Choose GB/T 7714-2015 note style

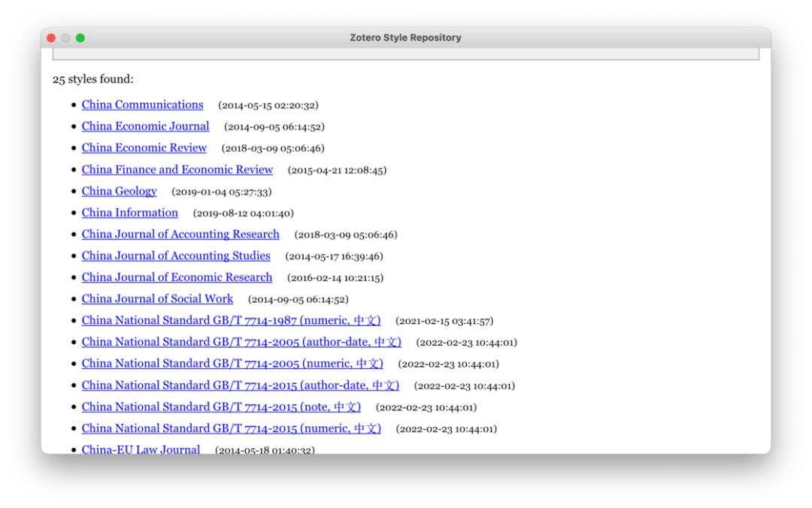pyautogui.click(x=221, y=407)
